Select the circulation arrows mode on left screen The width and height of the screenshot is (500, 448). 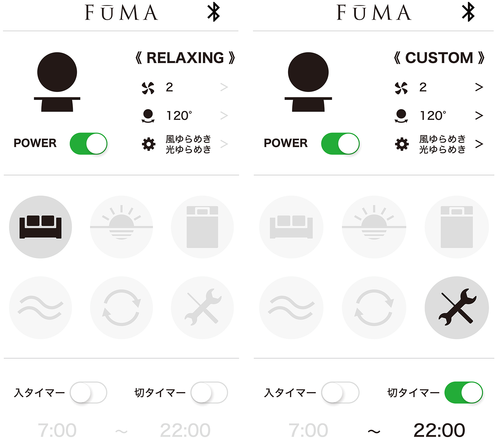pos(121,307)
